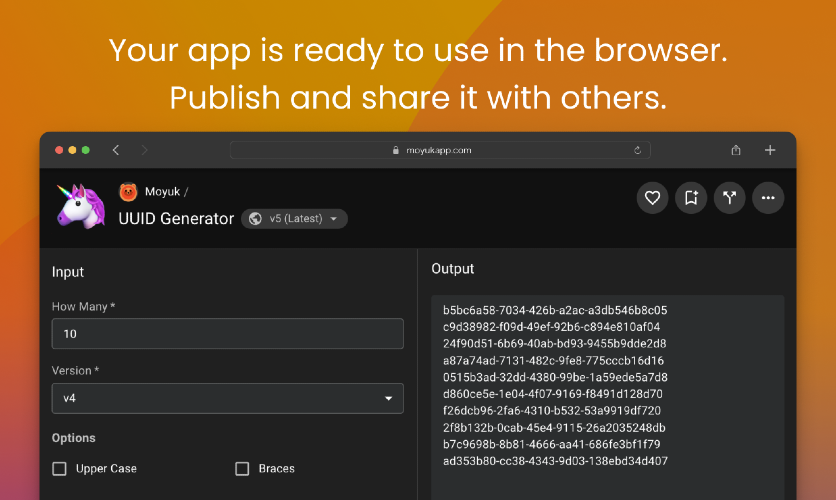Click the unicorn app logo
This screenshot has width=836, height=500.
(81, 206)
